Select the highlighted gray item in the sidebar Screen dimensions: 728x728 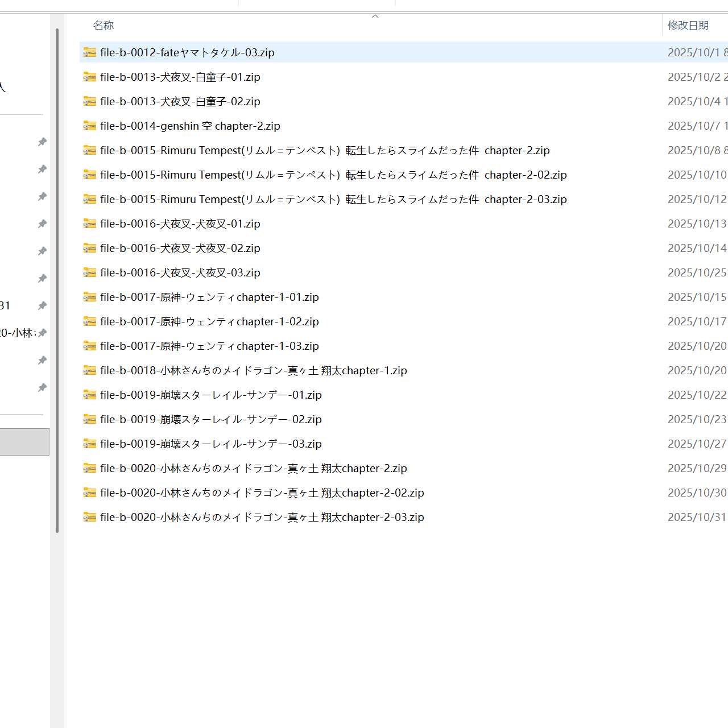coord(24,442)
